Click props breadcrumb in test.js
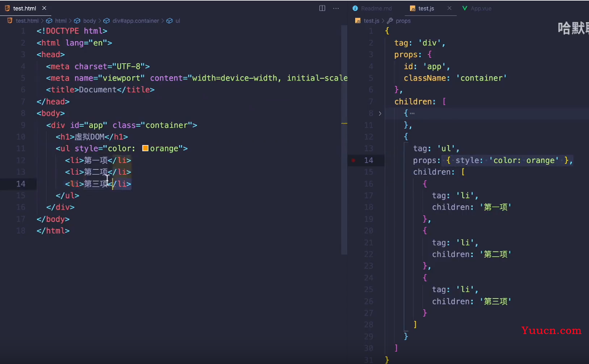The width and height of the screenshot is (589, 364). [x=403, y=21]
